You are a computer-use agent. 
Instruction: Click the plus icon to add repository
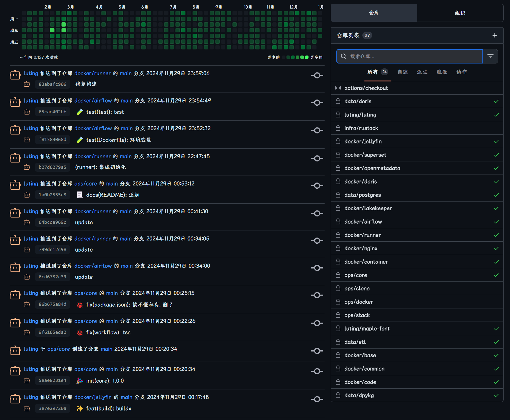(x=494, y=35)
